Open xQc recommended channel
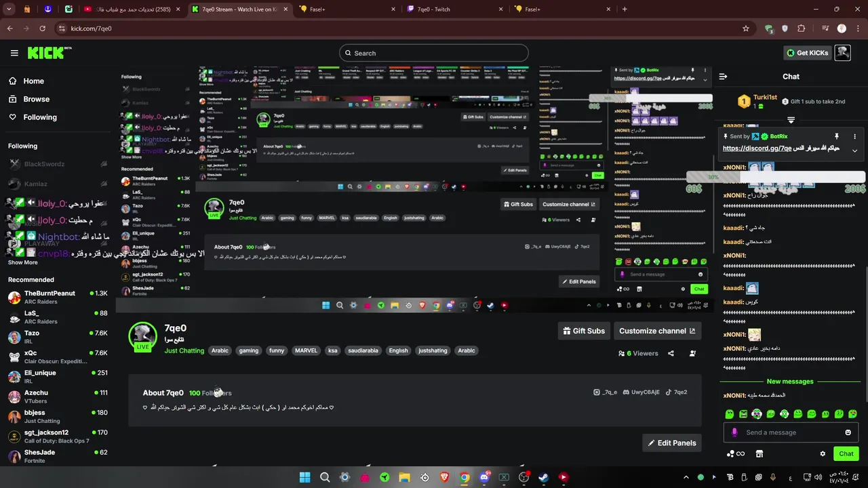The image size is (868, 488). (x=58, y=357)
